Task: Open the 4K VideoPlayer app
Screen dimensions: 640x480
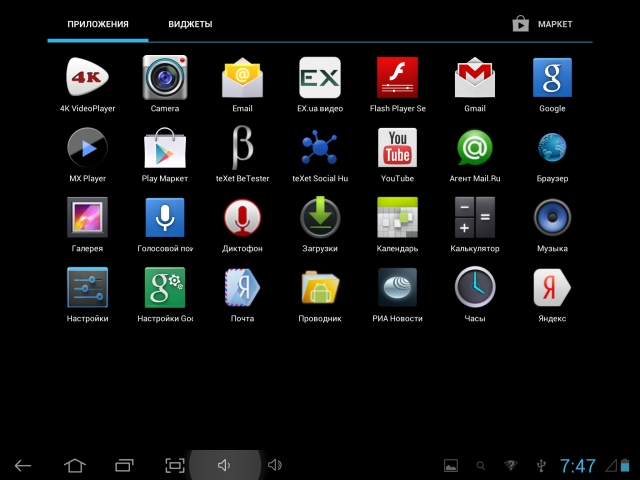Action: click(x=87, y=78)
